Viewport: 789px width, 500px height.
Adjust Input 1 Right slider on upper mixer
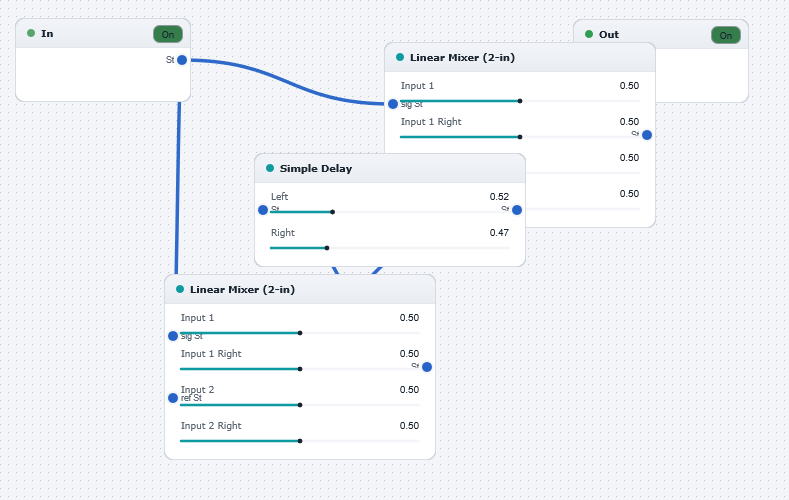tap(520, 137)
